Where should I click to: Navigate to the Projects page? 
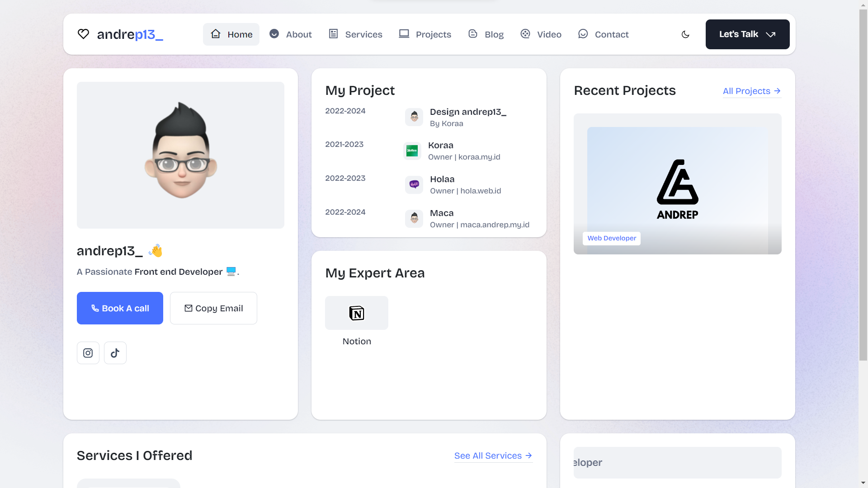425,34
